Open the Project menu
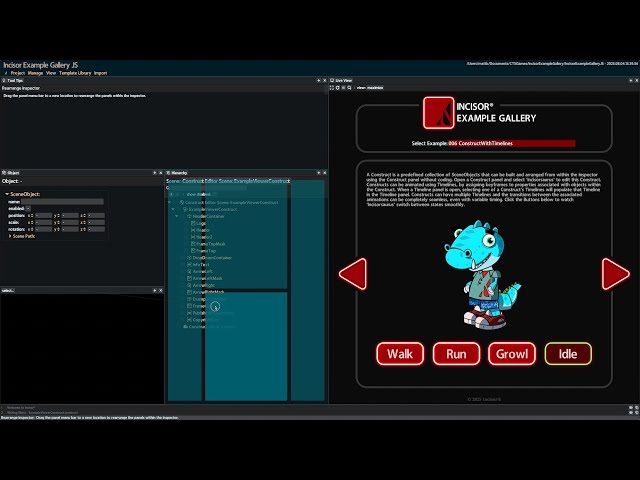The image size is (640, 480). [18, 73]
